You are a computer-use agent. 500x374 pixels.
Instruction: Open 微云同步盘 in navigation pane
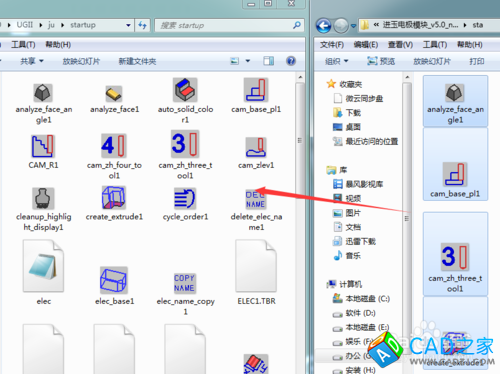[358, 99]
